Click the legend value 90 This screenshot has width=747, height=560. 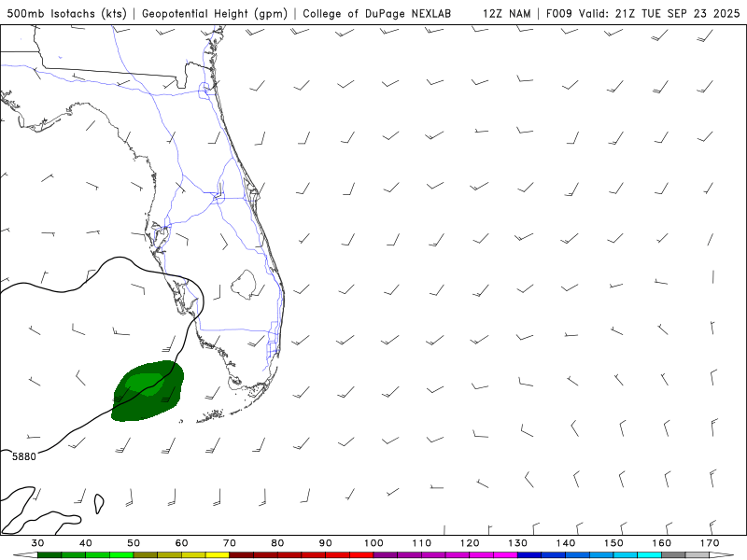click(325, 543)
